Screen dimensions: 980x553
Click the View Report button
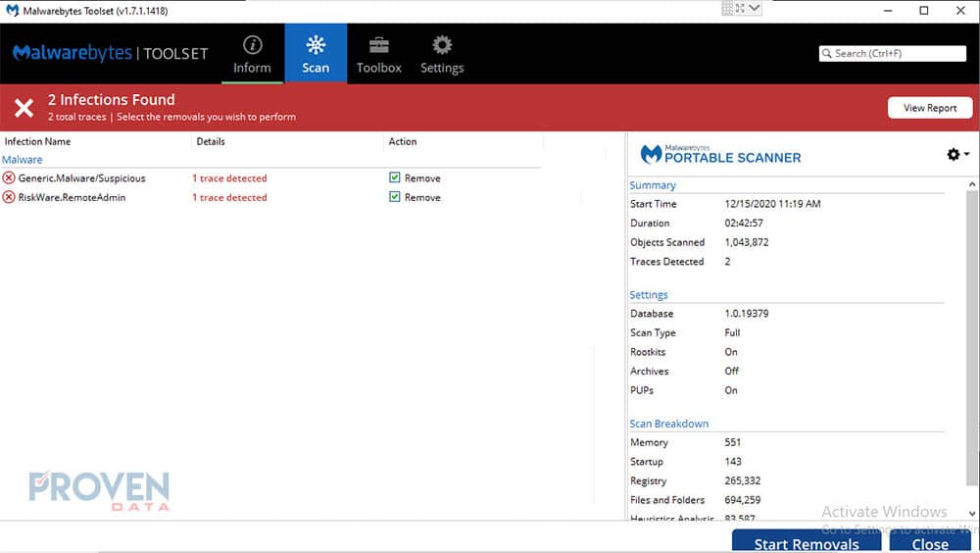[x=930, y=108]
